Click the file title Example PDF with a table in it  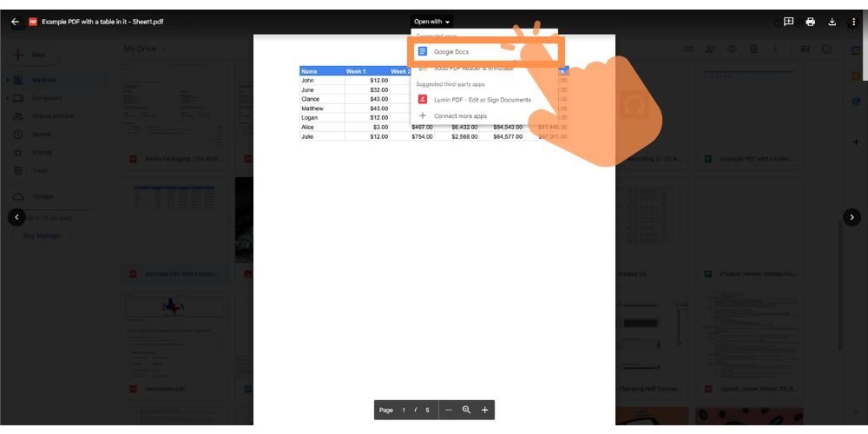pyautogui.click(x=102, y=22)
